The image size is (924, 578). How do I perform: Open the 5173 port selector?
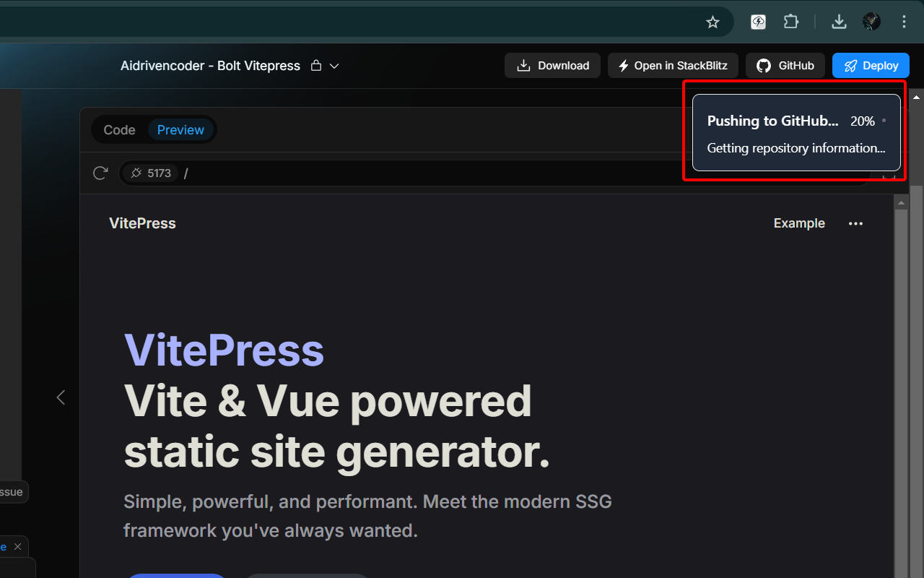point(150,173)
